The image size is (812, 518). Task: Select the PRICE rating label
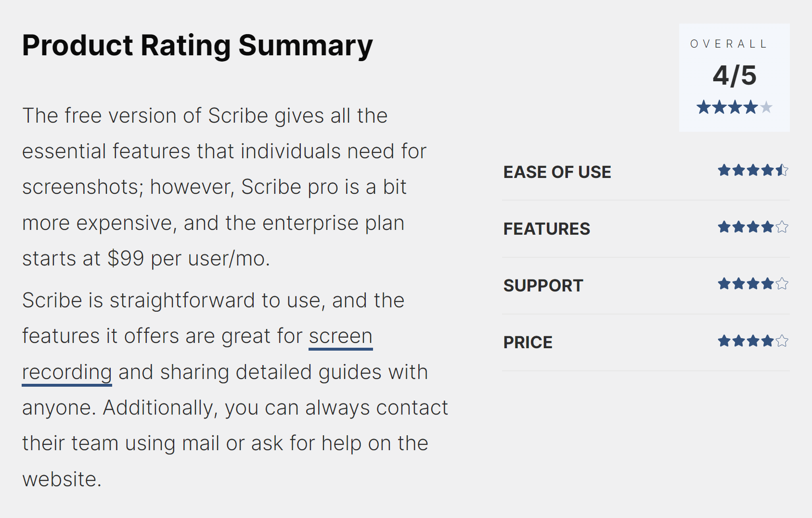528,342
